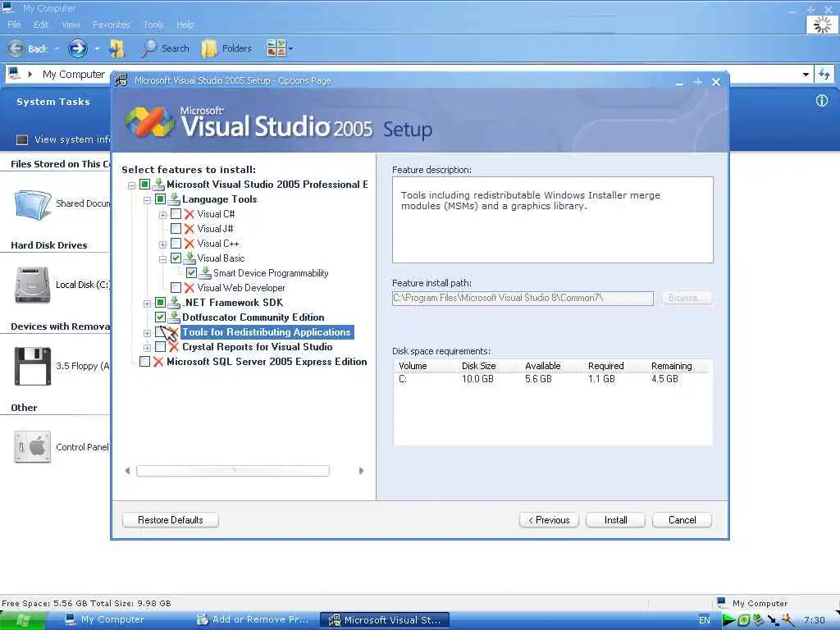The height and width of the screenshot is (630, 840).
Task: Open the File menu
Action: click(14, 25)
